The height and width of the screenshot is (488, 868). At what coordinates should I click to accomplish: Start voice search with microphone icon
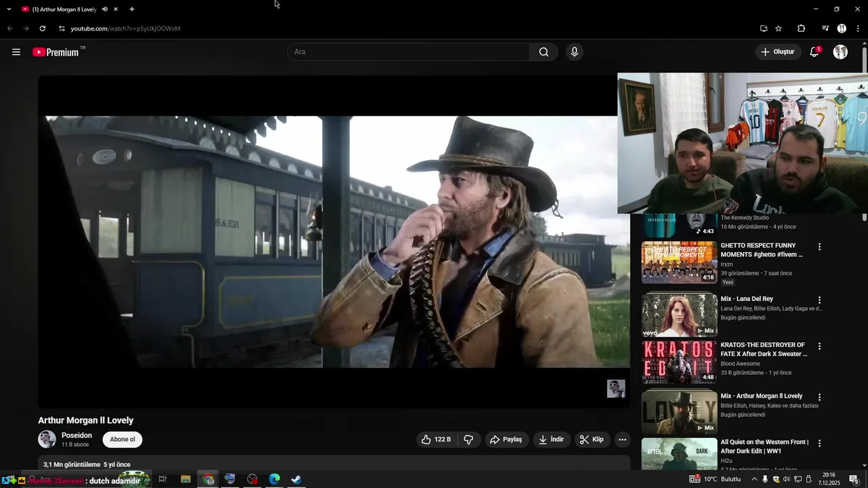tap(574, 52)
